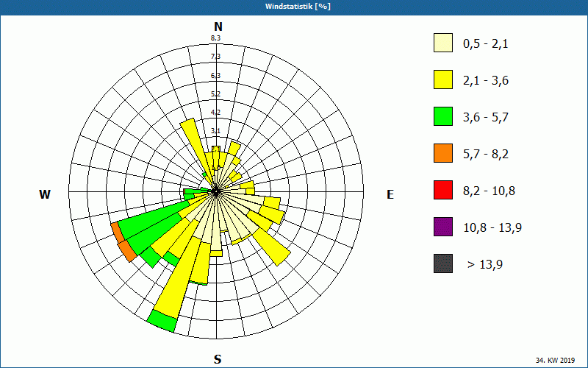Click the 8,3 radial axis value

point(215,38)
